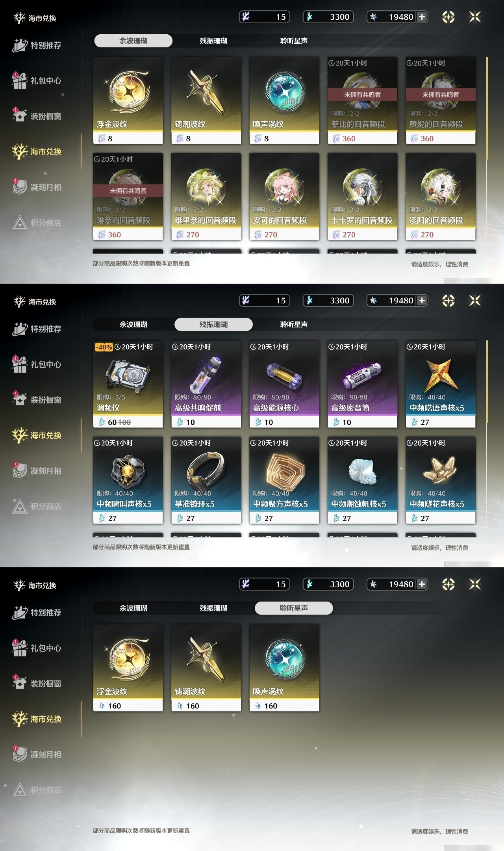Select 安可的回音频段 priced 270
504x851 pixels.
click(x=284, y=197)
